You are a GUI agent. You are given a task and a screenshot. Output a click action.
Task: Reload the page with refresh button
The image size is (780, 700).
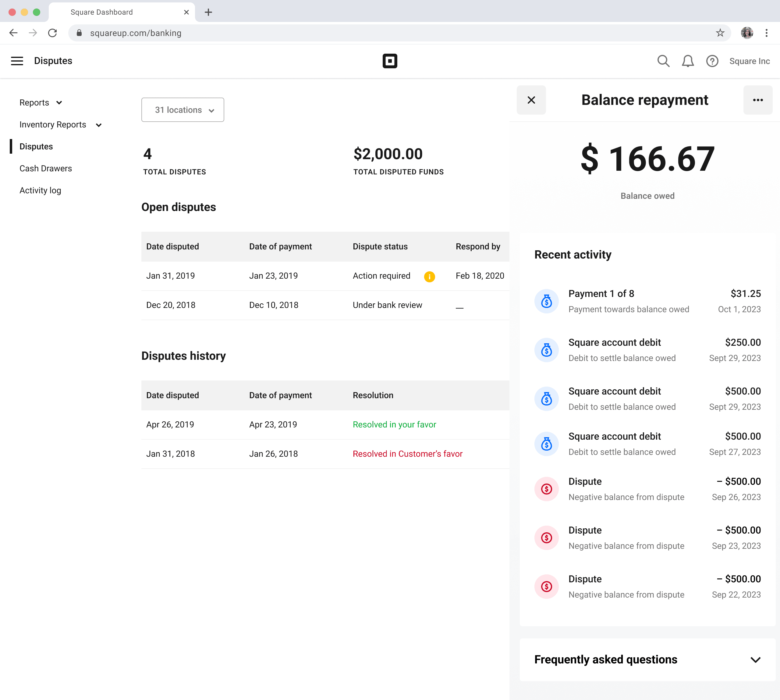53,33
